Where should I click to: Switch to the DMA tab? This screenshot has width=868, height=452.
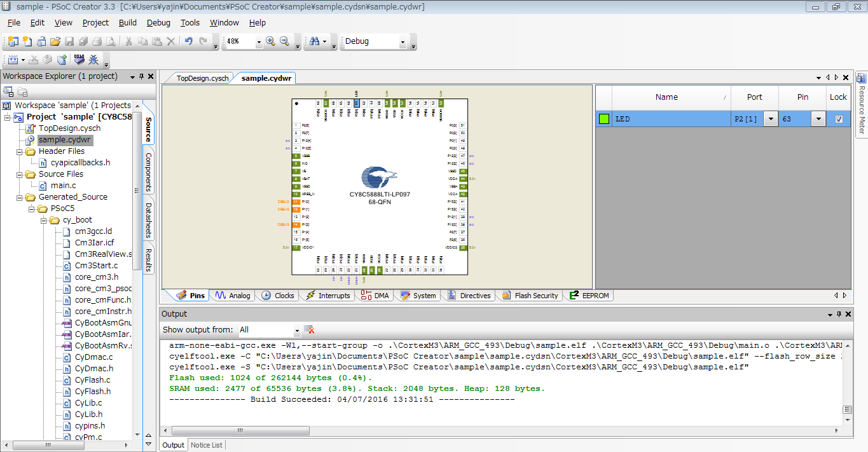point(375,296)
